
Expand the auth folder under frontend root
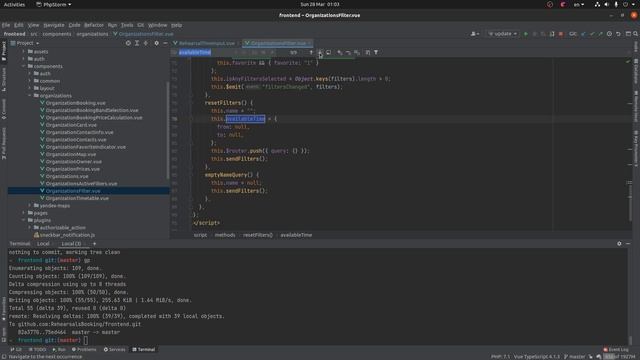click(x=24, y=59)
